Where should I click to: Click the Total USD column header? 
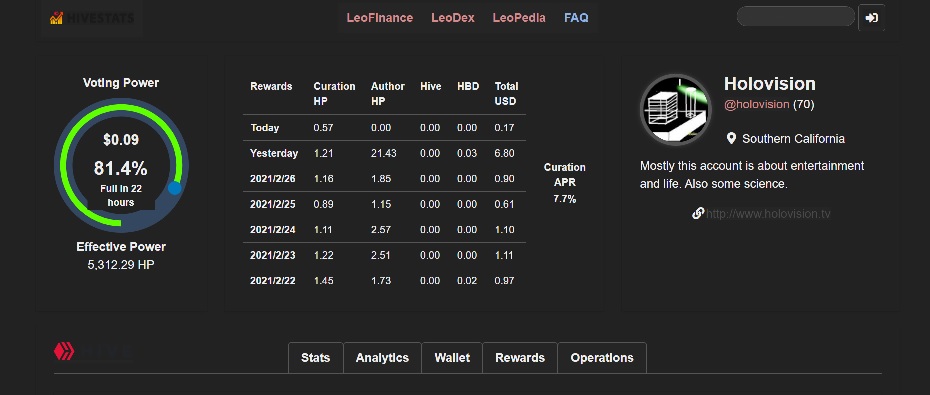[x=506, y=94]
